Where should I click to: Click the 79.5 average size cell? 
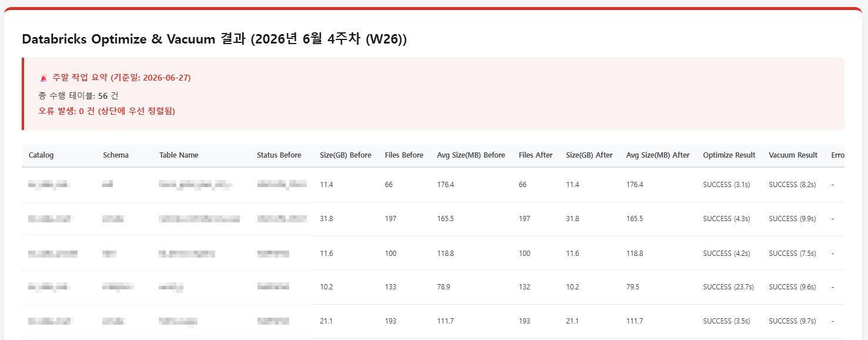point(633,287)
